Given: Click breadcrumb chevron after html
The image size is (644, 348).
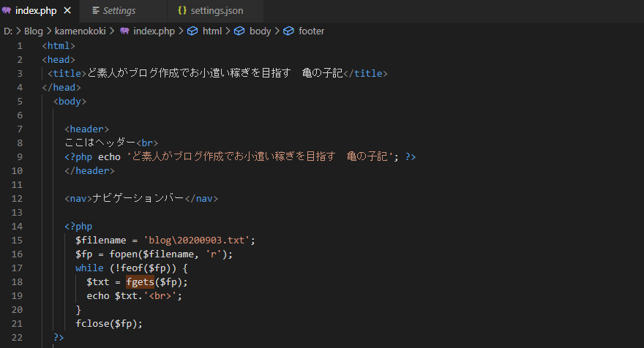Looking at the screenshot, I should (228, 31).
